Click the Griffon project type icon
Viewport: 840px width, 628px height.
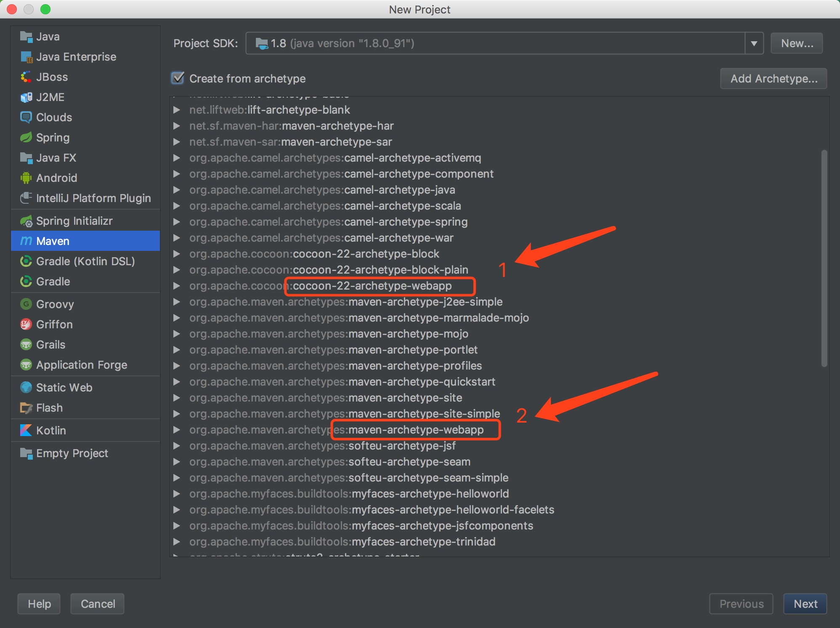tap(26, 325)
